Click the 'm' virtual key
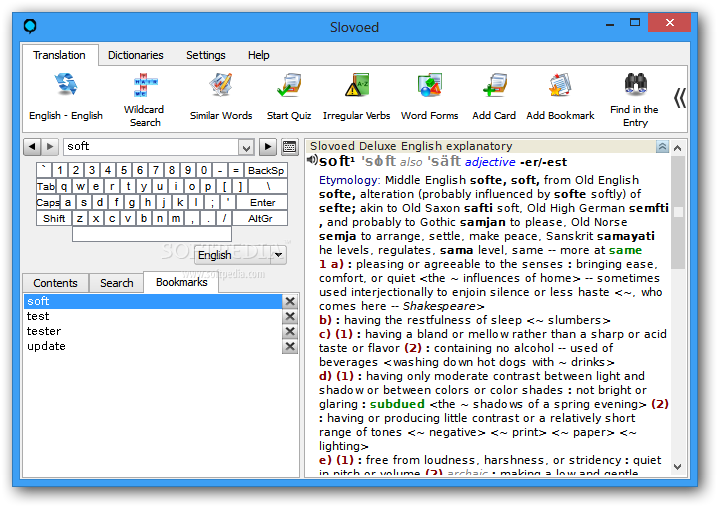The image size is (718, 507). [176, 218]
